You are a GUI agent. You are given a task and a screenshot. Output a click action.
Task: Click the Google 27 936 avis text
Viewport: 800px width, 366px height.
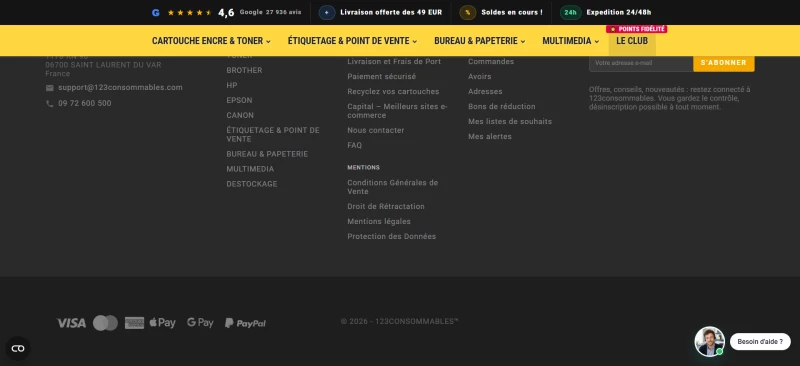[x=270, y=12]
